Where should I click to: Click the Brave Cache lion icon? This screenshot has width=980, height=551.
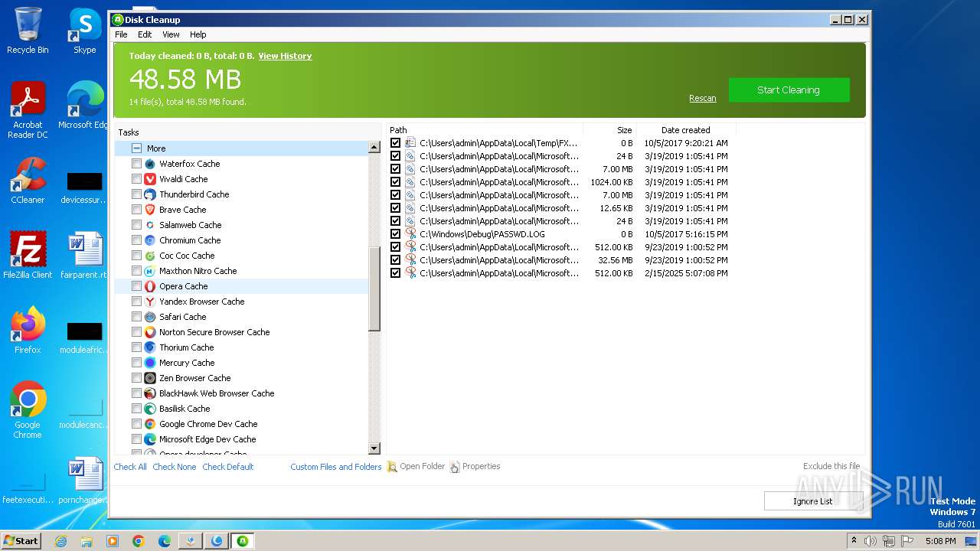pos(150,210)
